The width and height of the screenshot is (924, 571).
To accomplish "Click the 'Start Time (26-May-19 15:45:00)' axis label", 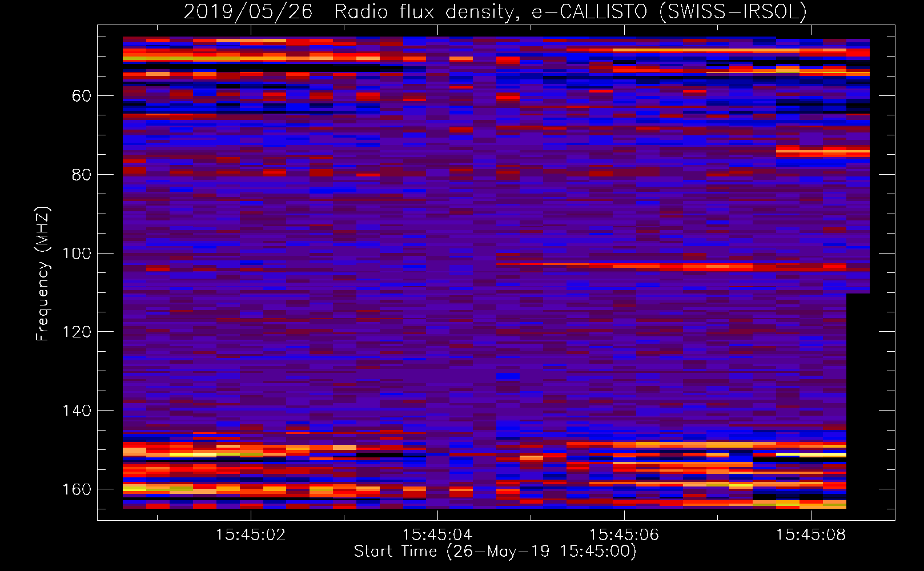I will (495, 552).
